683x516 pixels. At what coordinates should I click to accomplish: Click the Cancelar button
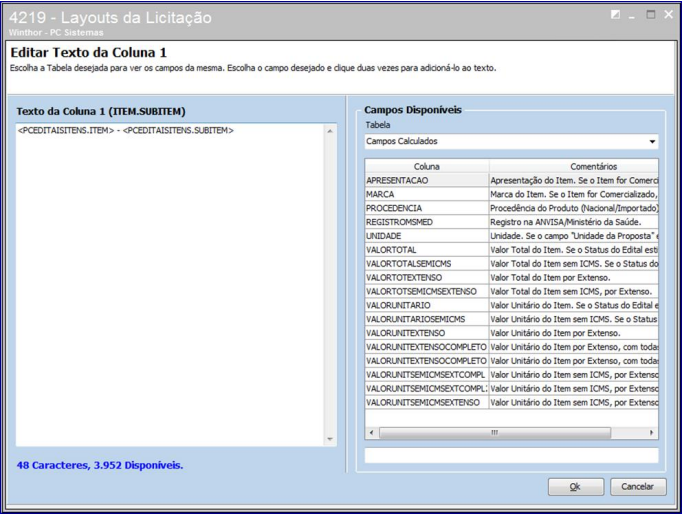(638, 486)
